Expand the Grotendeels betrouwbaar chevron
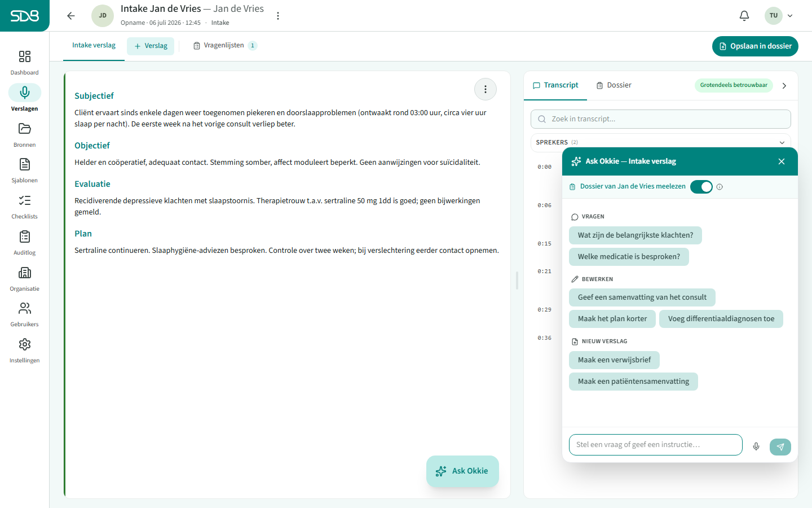This screenshot has height=508, width=812. pos(784,86)
